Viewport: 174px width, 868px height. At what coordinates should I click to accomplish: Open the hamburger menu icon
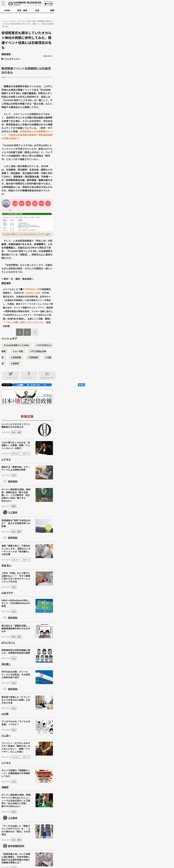coord(3,3)
